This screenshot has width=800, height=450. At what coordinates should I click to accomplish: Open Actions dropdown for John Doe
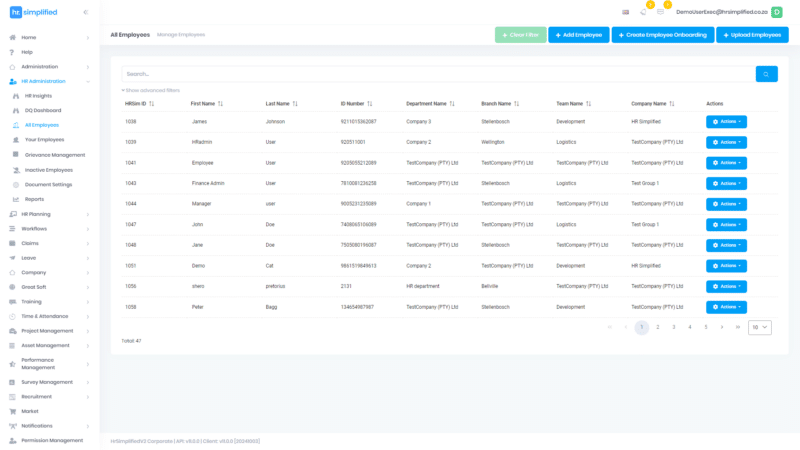pos(726,224)
